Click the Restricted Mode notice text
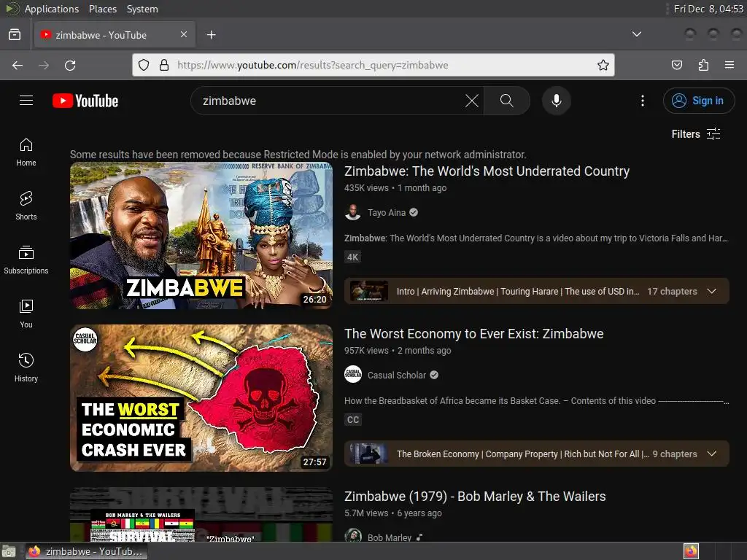 pos(298,155)
